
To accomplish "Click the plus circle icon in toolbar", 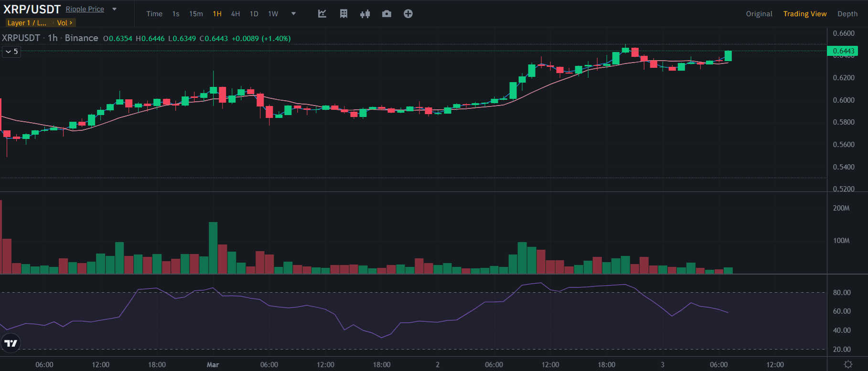I will (x=408, y=14).
